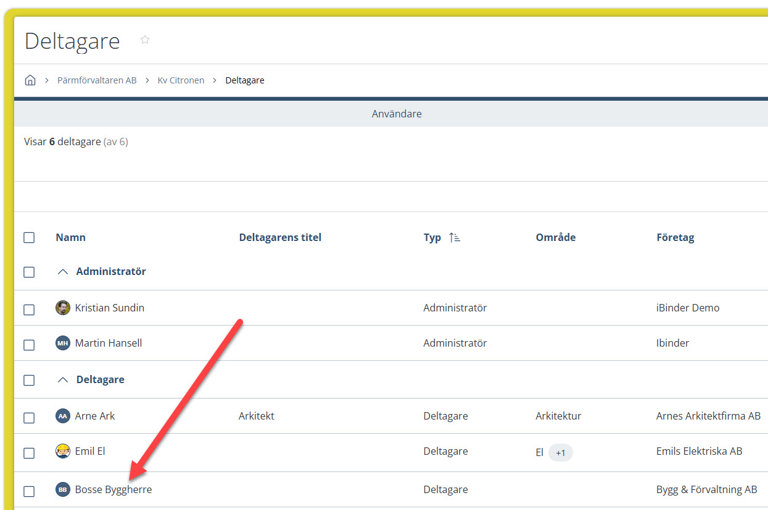The image size is (768, 510).
Task: Open the Användare tab
Action: pos(396,114)
